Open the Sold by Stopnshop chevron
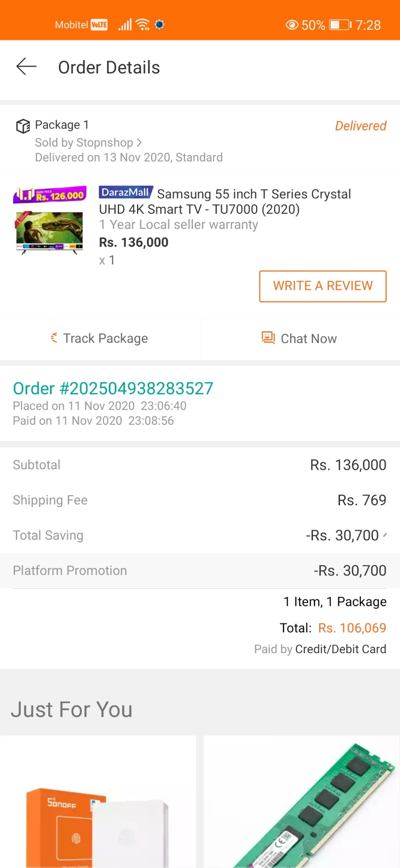400x868 pixels. (139, 143)
